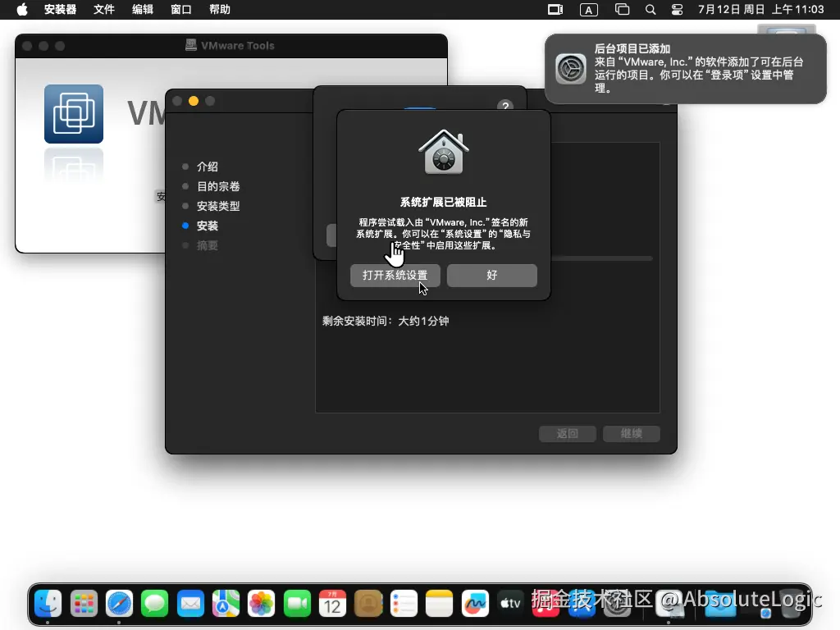Select the 介绍 installer step
This screenshot has width=840, height=630.
(x=207, y=167)
